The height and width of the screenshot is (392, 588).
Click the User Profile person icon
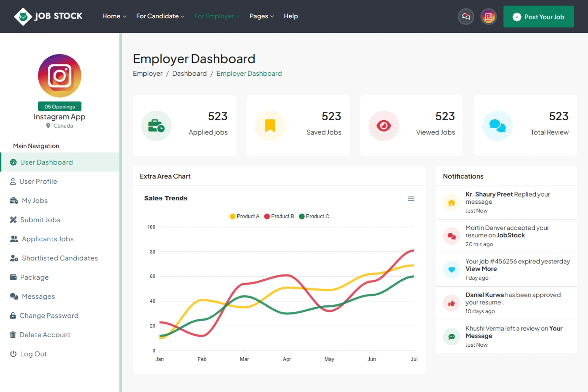tap(13, 182)
